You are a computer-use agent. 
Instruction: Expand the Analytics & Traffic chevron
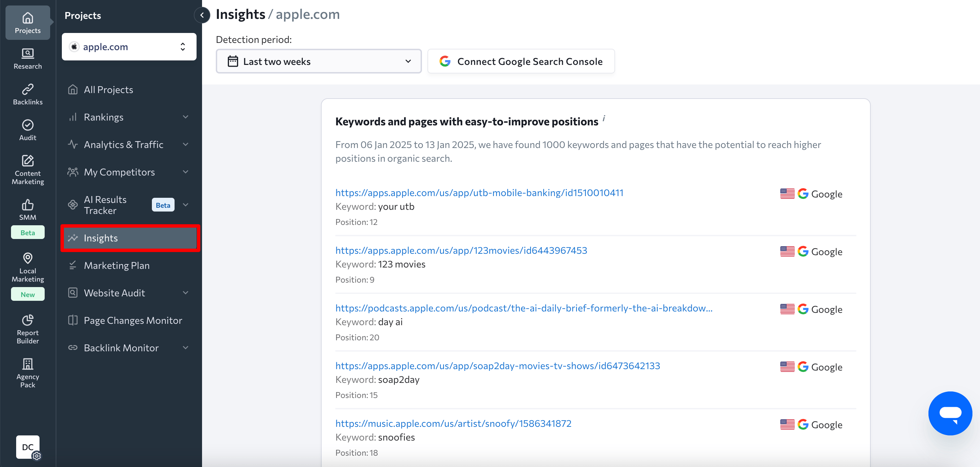[186, 144]
